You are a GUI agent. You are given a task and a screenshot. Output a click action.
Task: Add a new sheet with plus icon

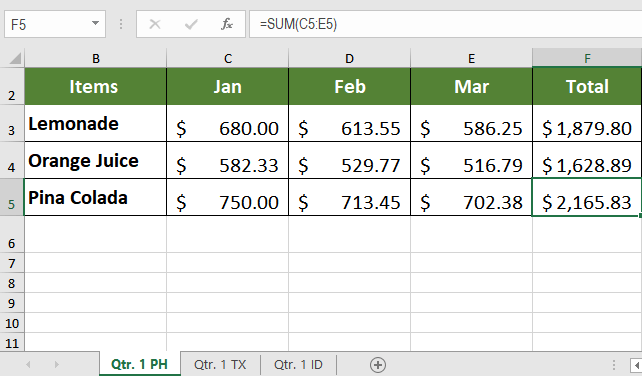coord(378,365)
